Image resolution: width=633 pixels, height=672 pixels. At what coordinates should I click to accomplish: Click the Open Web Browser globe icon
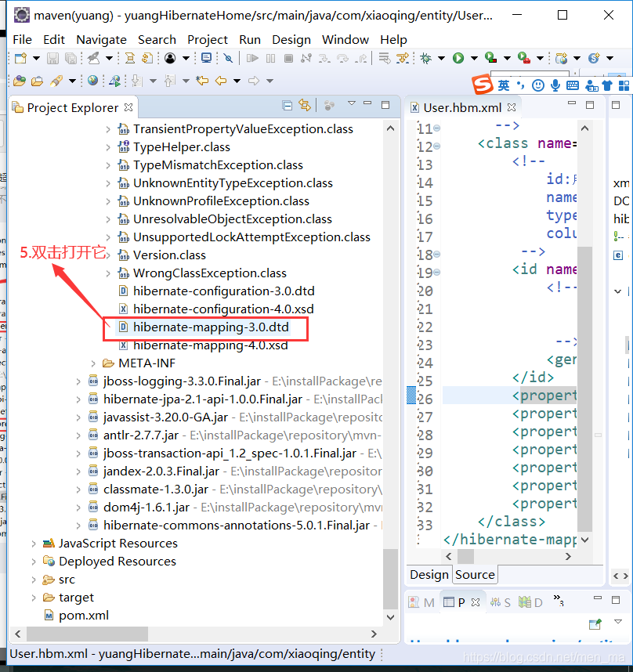click(92, 80)
